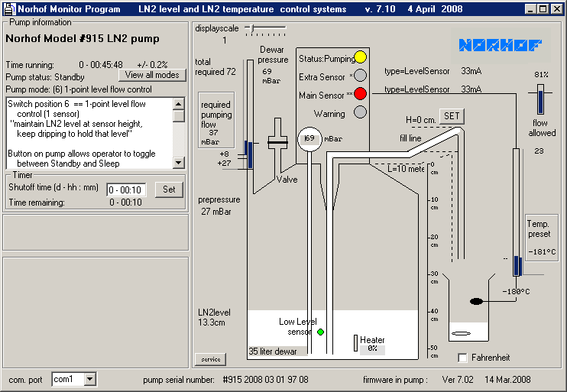
Task: Click the grey Extra Sensor indicator
Action: [361, 76]
